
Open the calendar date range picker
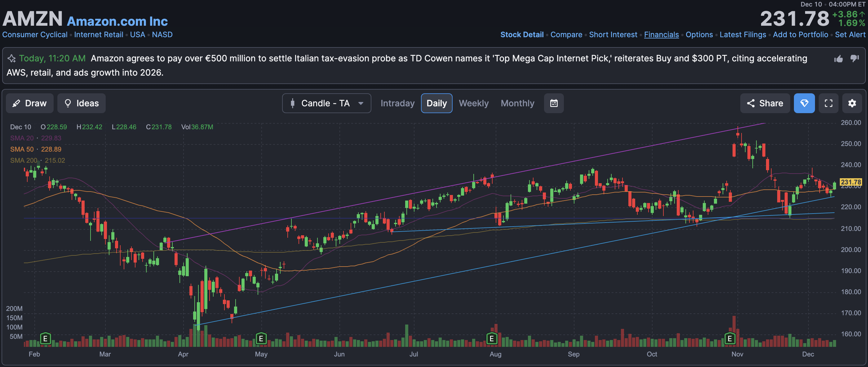[554, 103]
